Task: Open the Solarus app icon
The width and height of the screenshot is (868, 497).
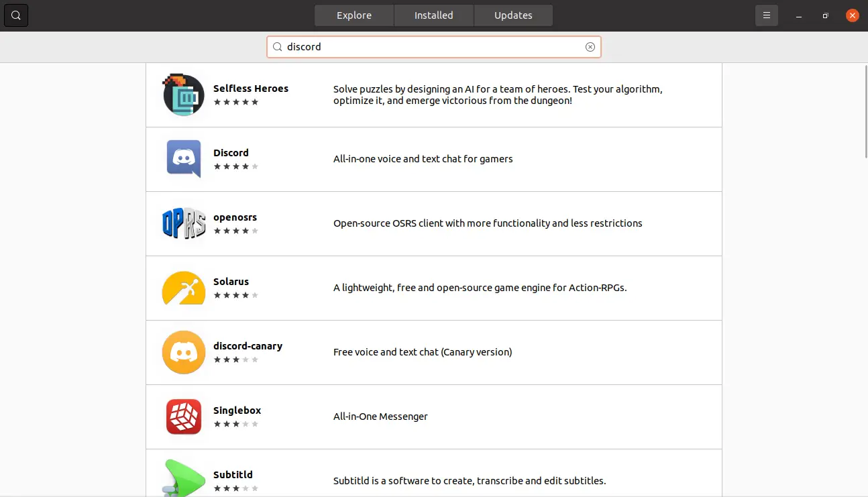Action: coord(184,288)
